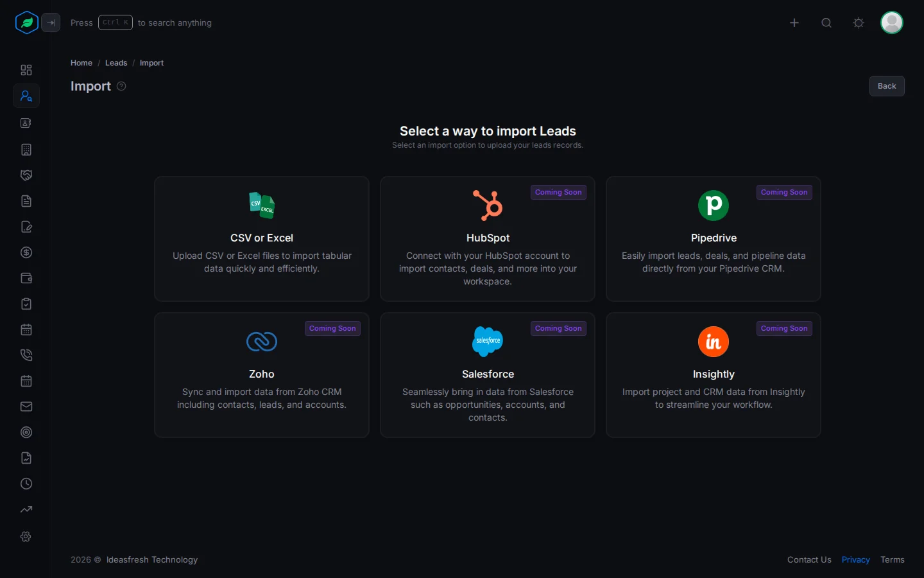
Task: Open the deals handshake sidebar icon
Action: click(x=26, y=175)
